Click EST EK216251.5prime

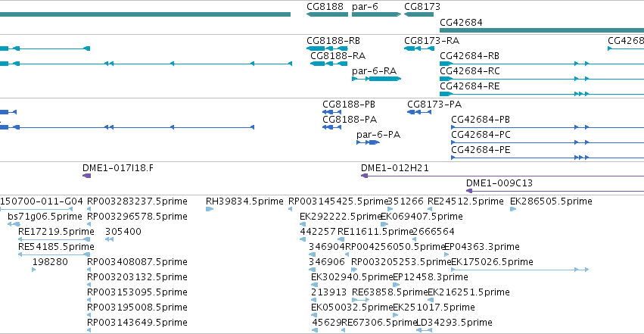[x=431, y=301]
